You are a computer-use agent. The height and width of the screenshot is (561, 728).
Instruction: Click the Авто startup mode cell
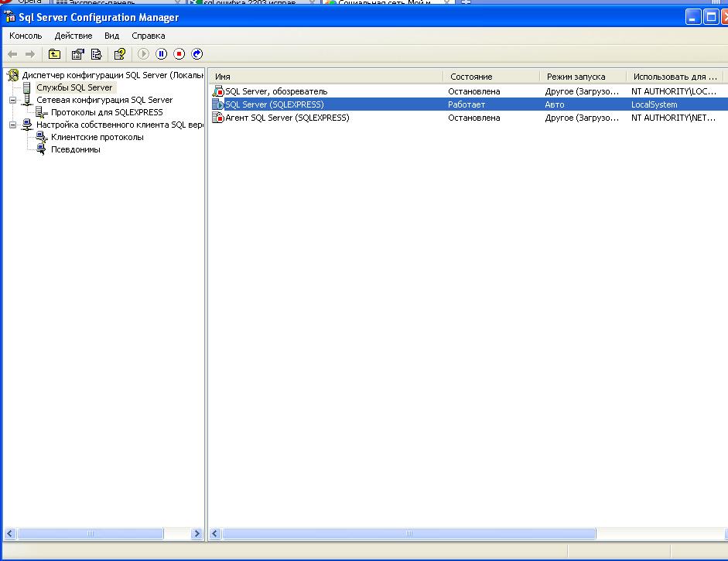555,104
